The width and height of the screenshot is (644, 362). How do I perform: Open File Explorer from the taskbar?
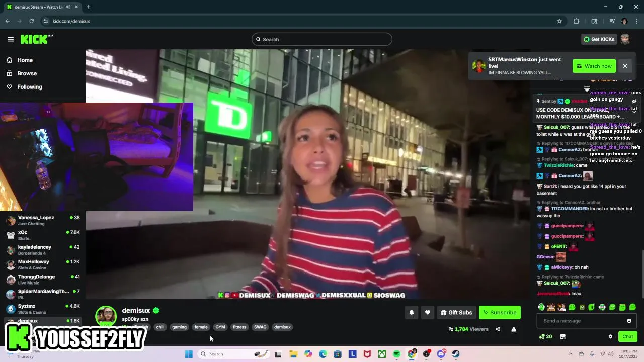[293, 354]
